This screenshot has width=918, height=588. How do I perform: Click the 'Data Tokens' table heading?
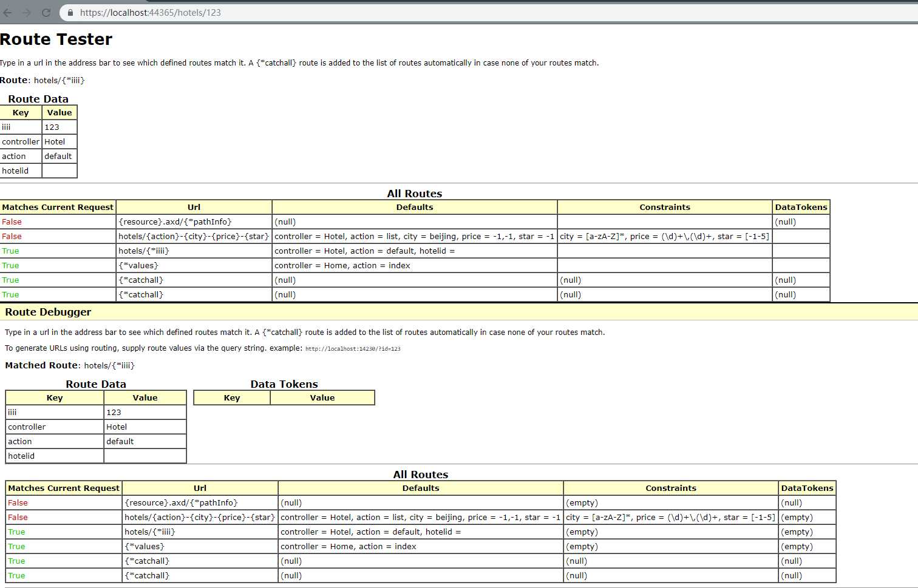tap(284, 384)
